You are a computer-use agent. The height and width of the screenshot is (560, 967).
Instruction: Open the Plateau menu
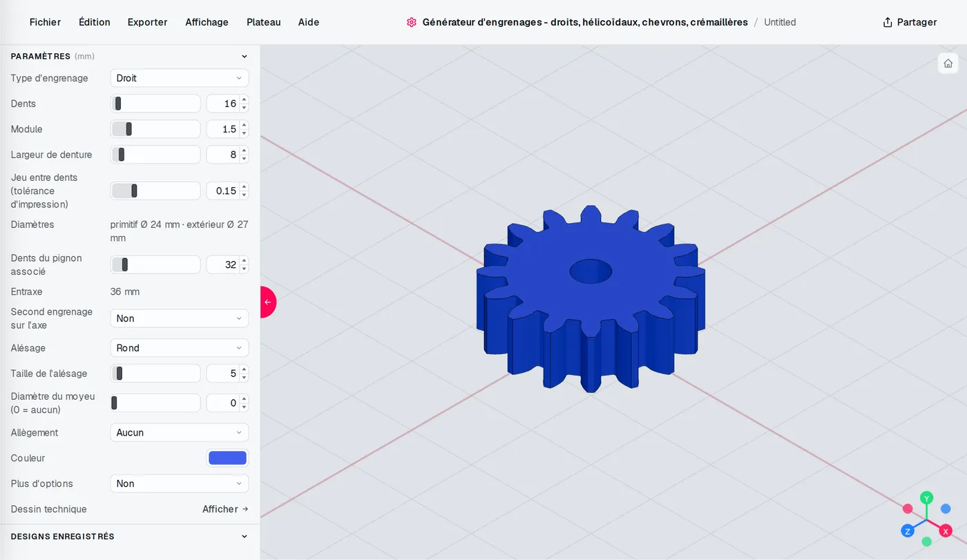pyautogui.click(x=264, y=22)
